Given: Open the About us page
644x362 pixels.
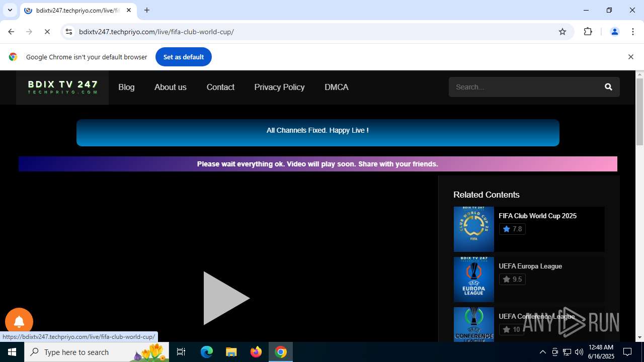Looking at the screenshot, I should click(170, 87).
